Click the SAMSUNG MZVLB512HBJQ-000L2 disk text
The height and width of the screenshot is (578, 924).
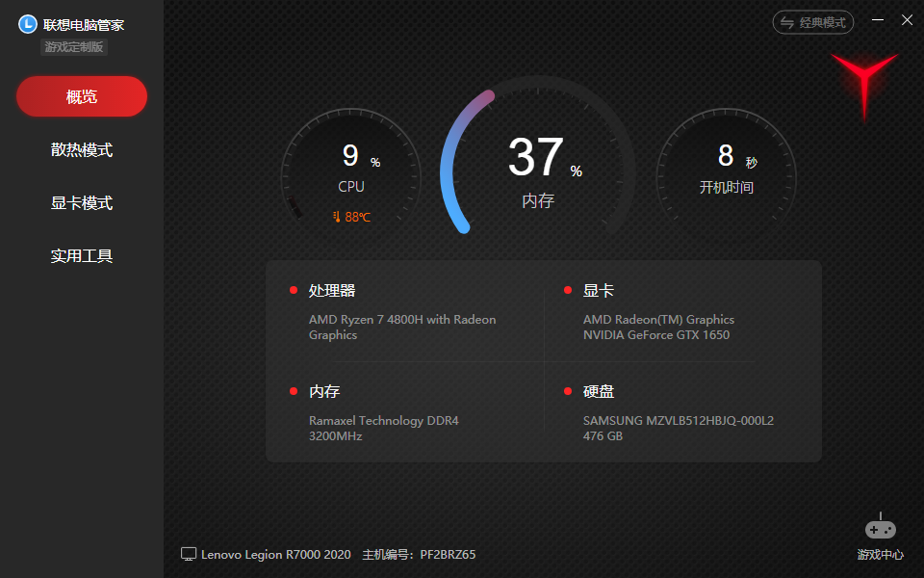(x=679, y=421)
